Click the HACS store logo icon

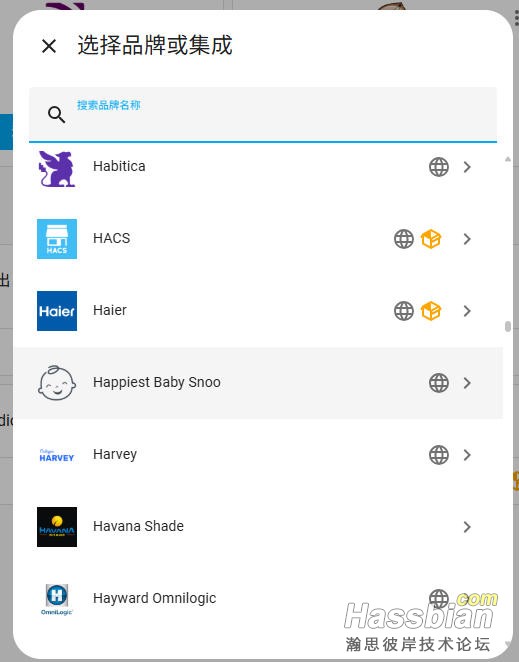pyautogui.click(x=57, y=239)
